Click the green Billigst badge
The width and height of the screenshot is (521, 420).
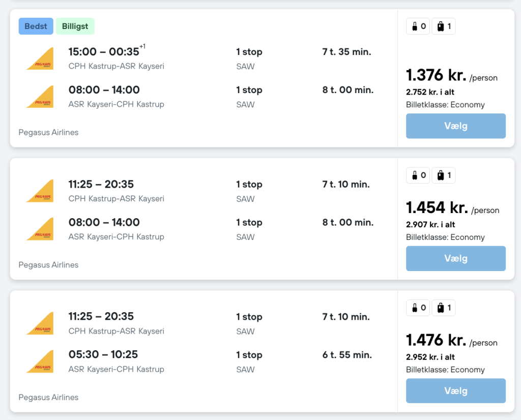tap(75, 26)
